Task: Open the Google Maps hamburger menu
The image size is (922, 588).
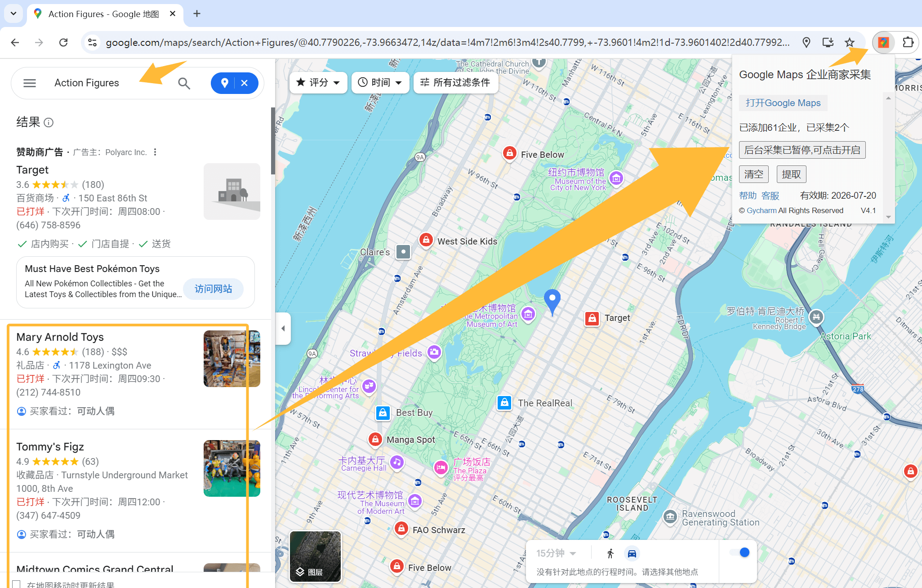Action: [30, 83]
